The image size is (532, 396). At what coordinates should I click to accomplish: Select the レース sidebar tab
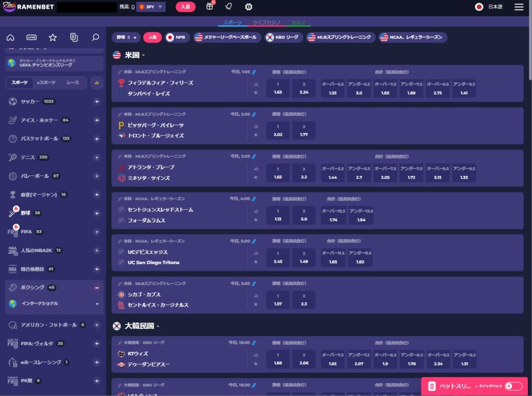tap(73, 83)
